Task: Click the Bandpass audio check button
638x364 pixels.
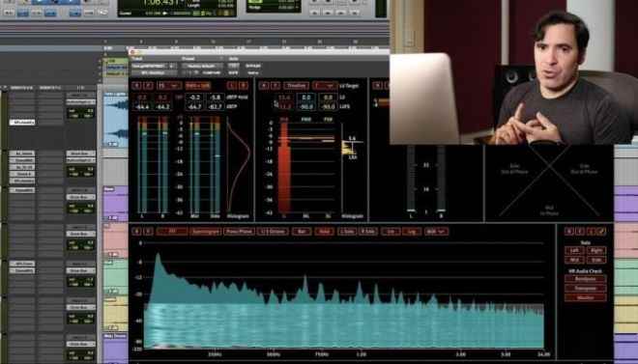Action: [586, 279]
